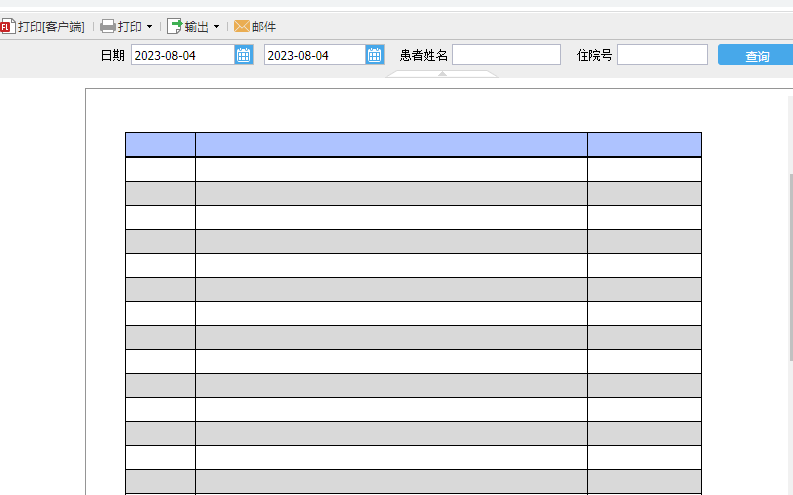Open calendar picker for end date
This screenshot has width=793, height=495.
tap(375, 55)
